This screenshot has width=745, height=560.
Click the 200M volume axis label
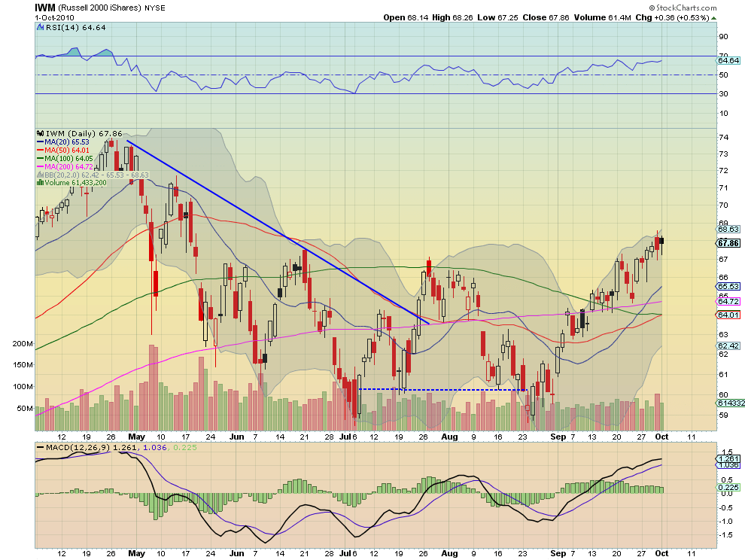click(x=22, y=344)
